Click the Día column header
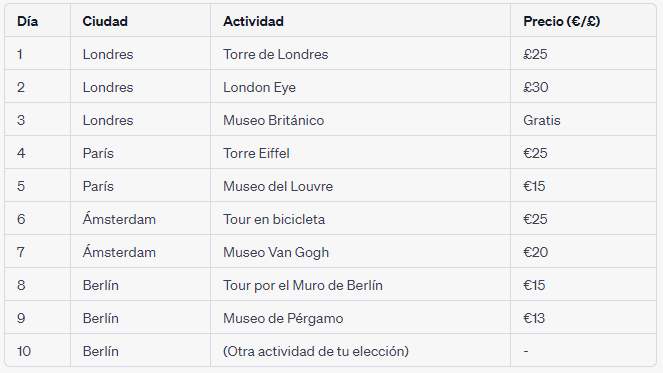 (27, 21)
